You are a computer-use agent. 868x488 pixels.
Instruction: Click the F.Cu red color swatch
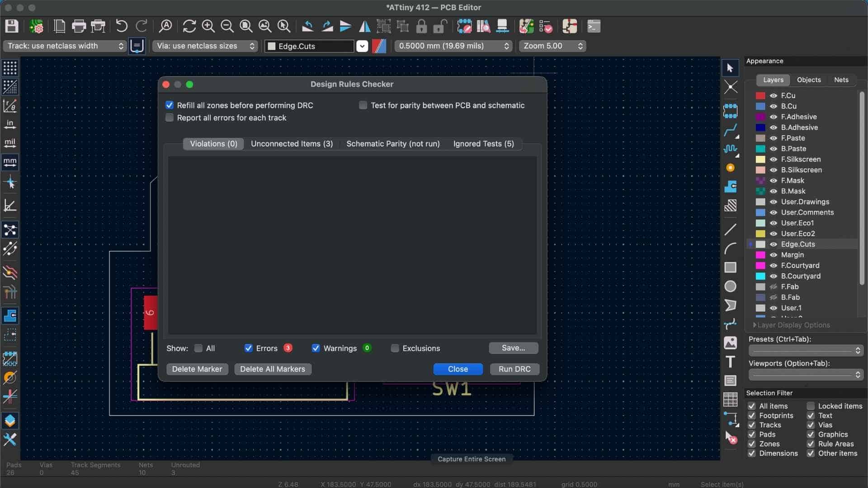click(760, 96)
